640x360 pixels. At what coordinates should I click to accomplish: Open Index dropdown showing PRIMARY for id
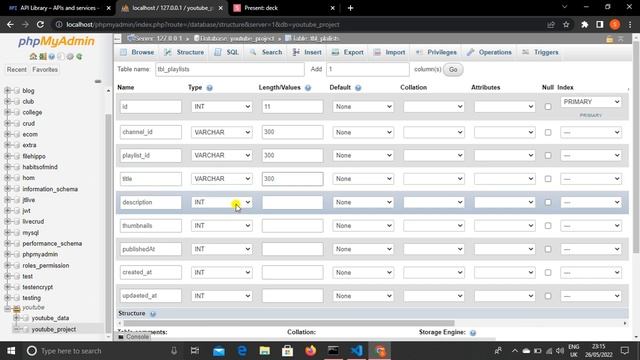(x=591, y=102)
